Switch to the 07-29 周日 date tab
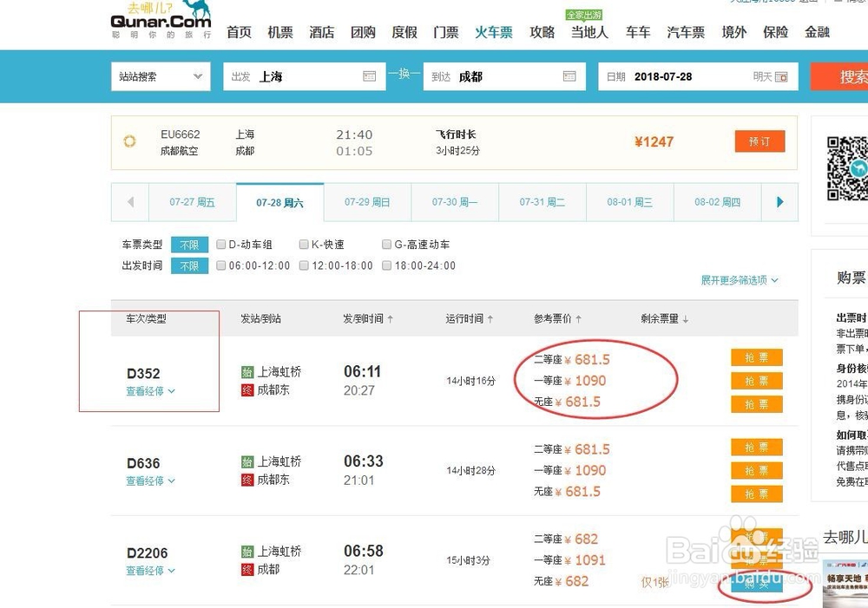 [x=367, y=201]
